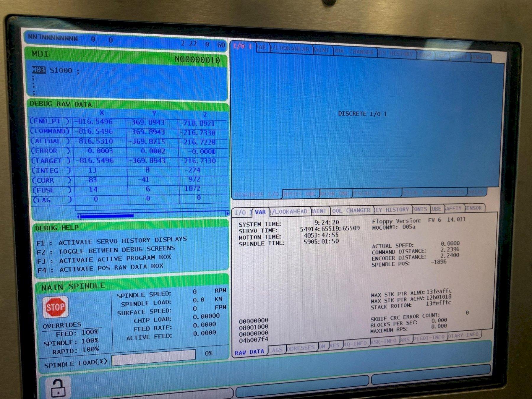Click the unlocked padlock icon

58,387
